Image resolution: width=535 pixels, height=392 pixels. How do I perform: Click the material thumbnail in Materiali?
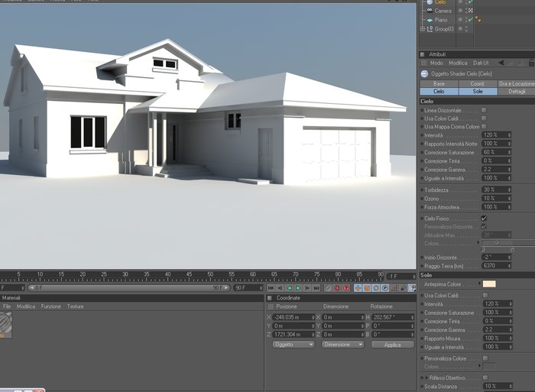pyautogui.click(x=6, y=326)
